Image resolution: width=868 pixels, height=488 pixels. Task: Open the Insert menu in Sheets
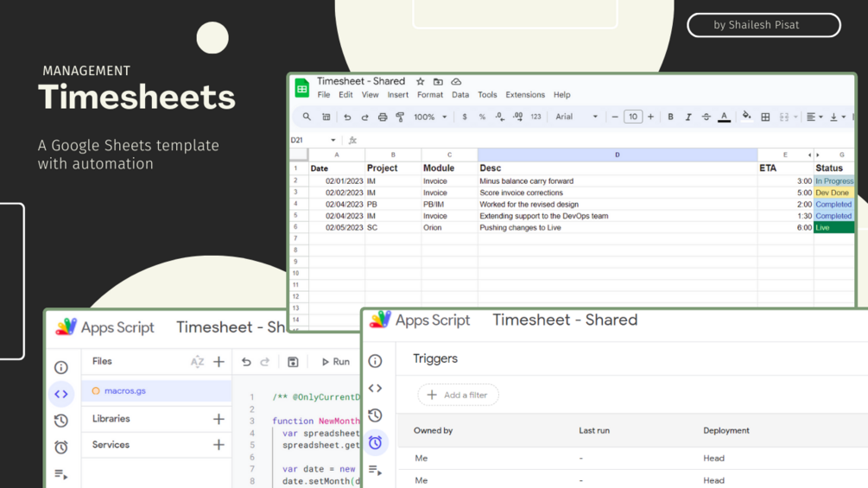pyautogui.click(x=397, y=95)
